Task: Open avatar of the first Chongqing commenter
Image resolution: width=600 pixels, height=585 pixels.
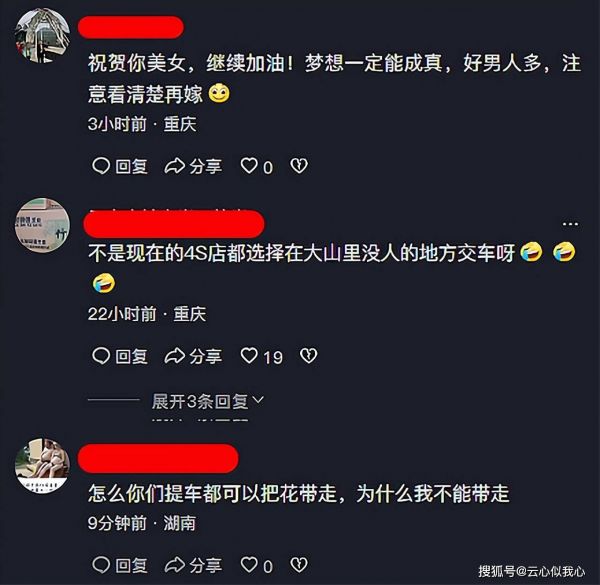Action: (x=42, y=36)
